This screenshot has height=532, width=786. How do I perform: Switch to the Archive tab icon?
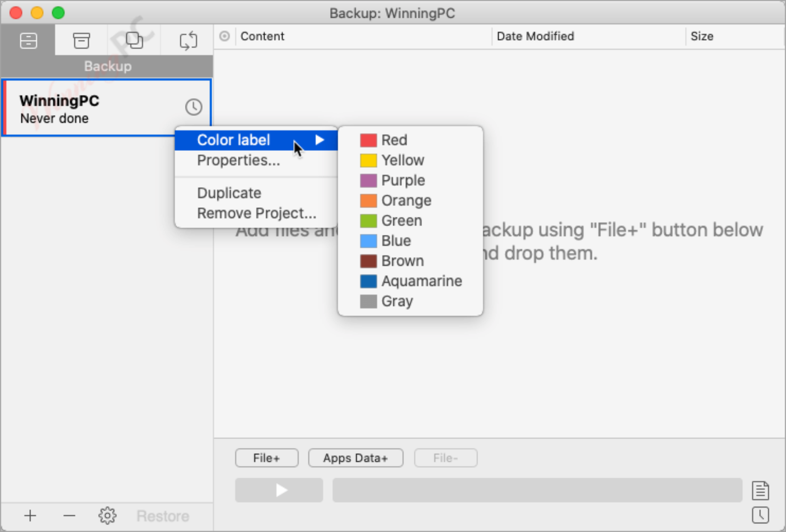tap(81, 40)
